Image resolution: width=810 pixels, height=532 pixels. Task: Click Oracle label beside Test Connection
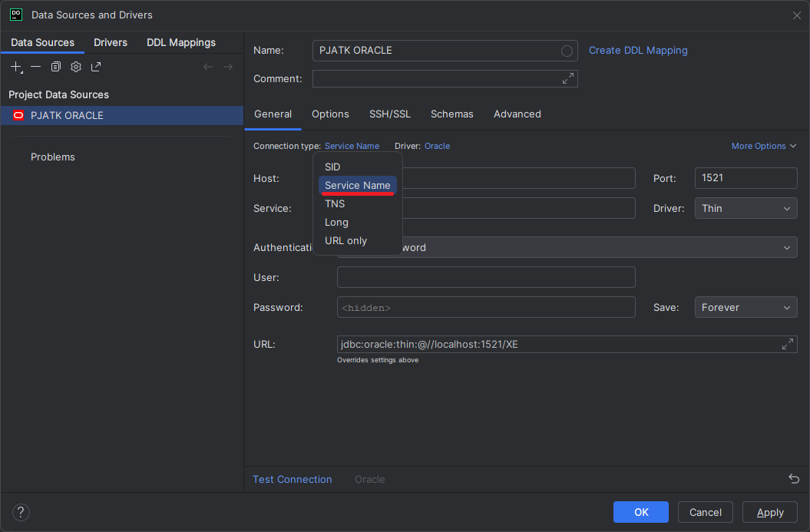click(370, 479)
